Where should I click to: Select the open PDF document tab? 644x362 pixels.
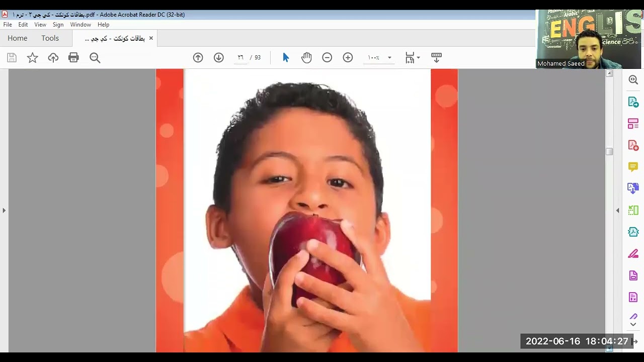coord(115,38)
